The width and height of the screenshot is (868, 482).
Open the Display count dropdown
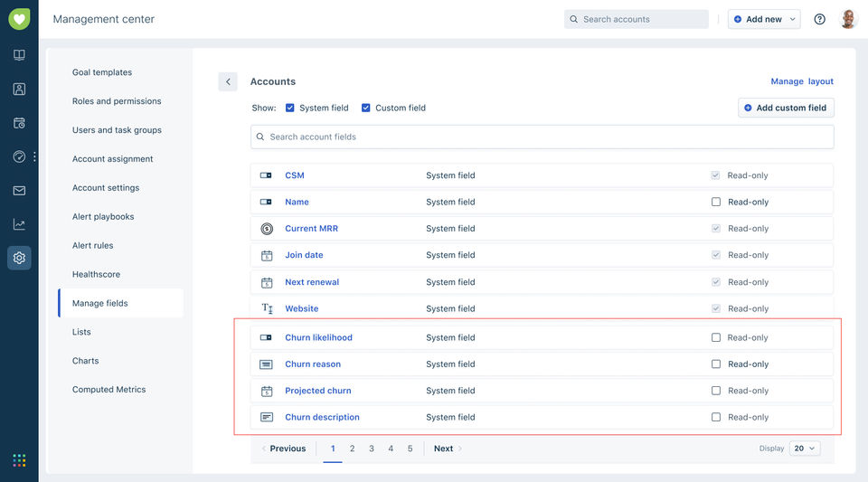[x=804, y=449]
